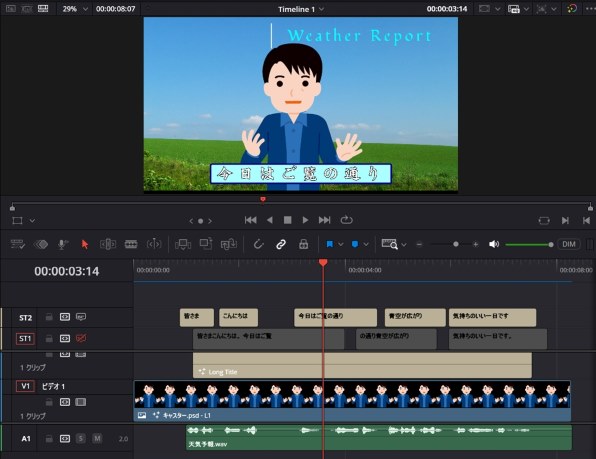Click the 00:00:03:14 viewer timecode field
The height and width of the screenshot is (459, 596).
click(447, 9)
